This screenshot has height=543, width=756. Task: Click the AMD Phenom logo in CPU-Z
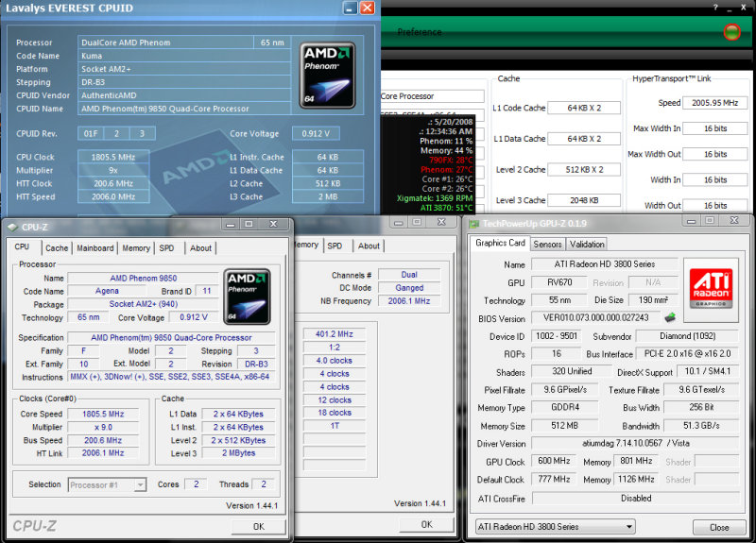(x=247, y=297)
